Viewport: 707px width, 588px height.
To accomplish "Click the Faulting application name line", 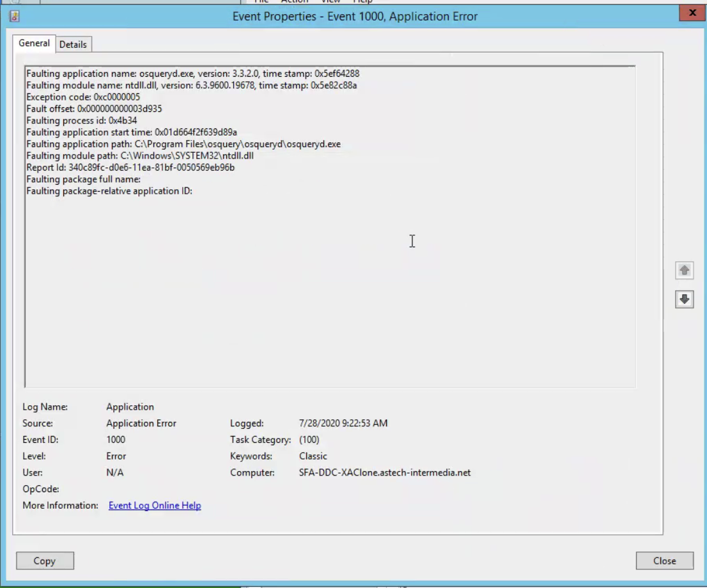I will coord(193,73).
